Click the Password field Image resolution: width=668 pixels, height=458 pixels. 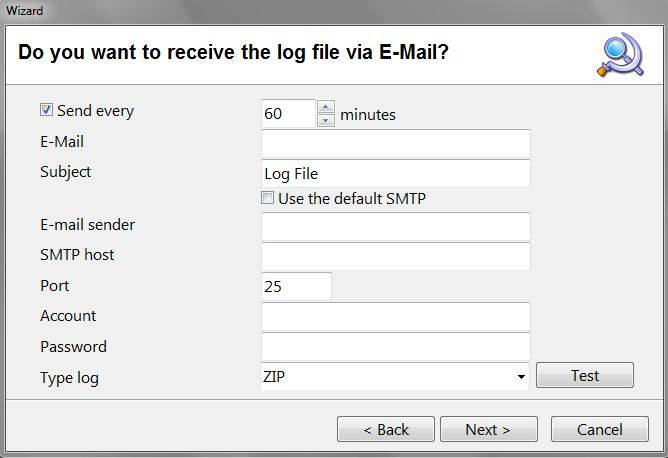(x=395, y=347)
